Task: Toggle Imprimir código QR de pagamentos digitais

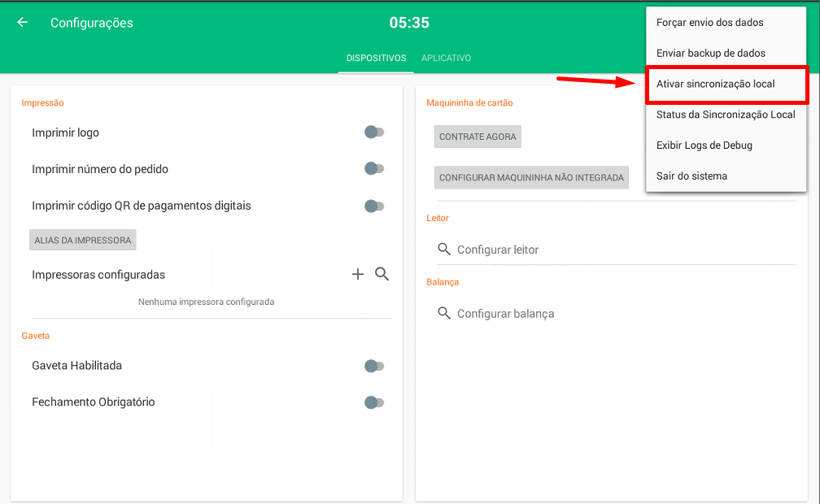Action: click(x=374, y=206)
